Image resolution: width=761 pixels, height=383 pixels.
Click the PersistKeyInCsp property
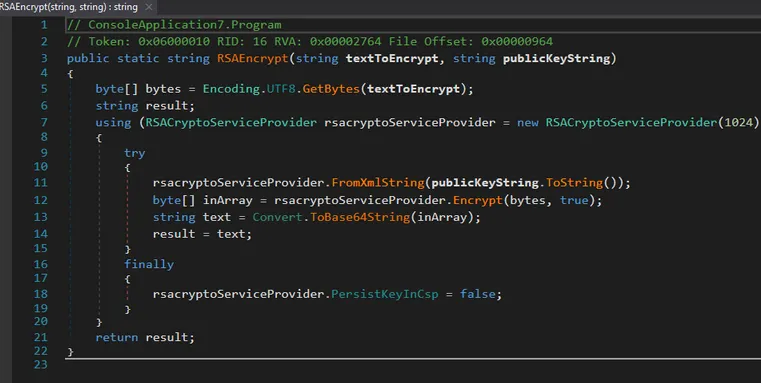[385, 294]
